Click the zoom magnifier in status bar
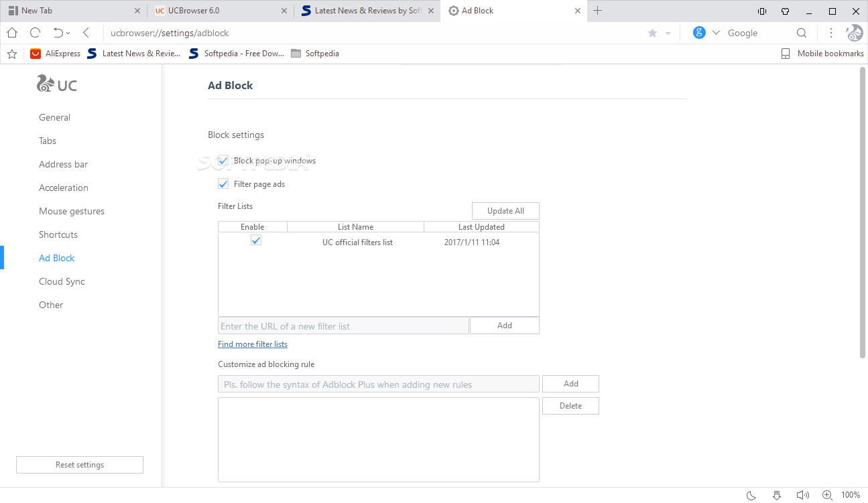Viewport: 868px width, 503px height. point(828,495)
